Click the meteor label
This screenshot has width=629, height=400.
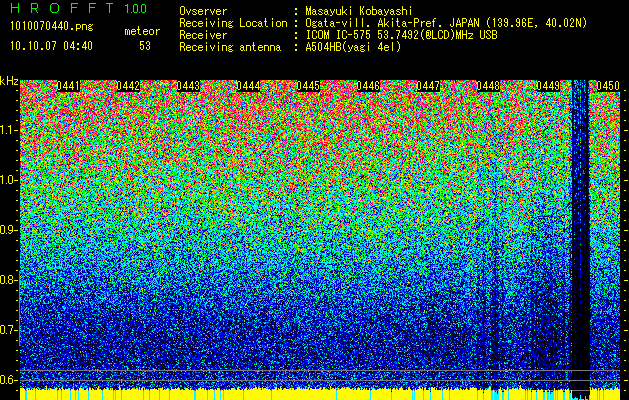point(142,31)
